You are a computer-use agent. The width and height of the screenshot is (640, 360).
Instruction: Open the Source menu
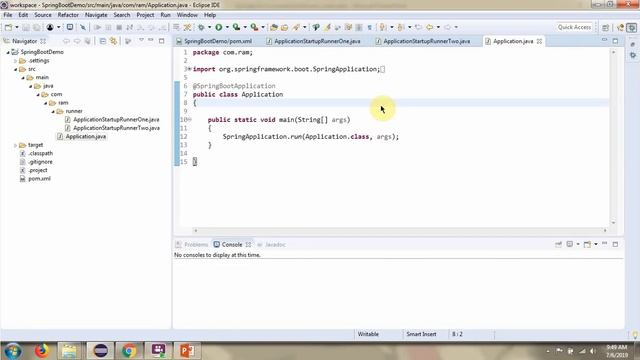click(x=43, y=15)
